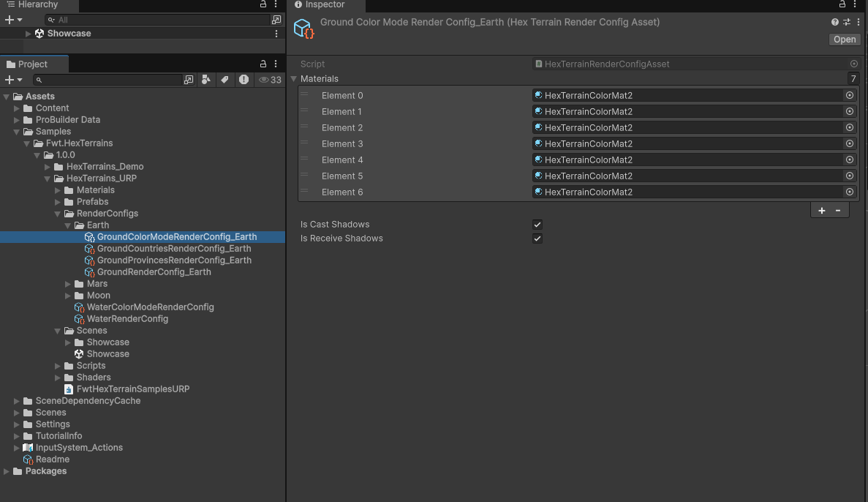Select the Inspector tab
The width and height of the screenshot is (868, 502).
(x=327, y=5)
